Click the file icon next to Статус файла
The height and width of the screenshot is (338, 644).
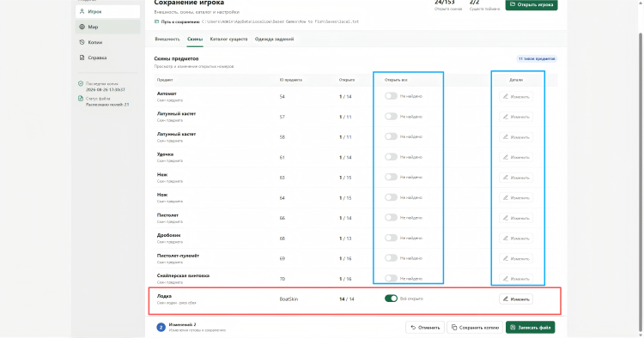click(x=81, y=99)
